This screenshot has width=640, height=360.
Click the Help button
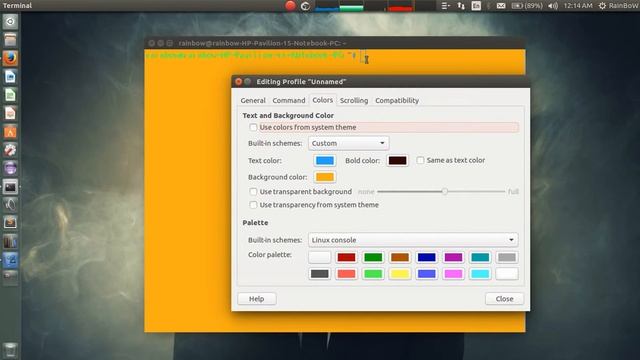pos(257,299)
